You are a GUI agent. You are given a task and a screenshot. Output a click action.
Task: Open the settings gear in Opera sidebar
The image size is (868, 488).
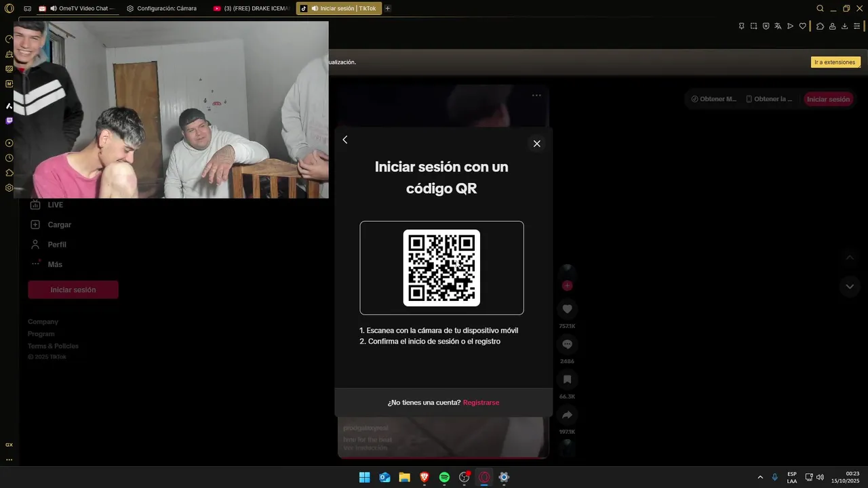click(x=9, y=188)
